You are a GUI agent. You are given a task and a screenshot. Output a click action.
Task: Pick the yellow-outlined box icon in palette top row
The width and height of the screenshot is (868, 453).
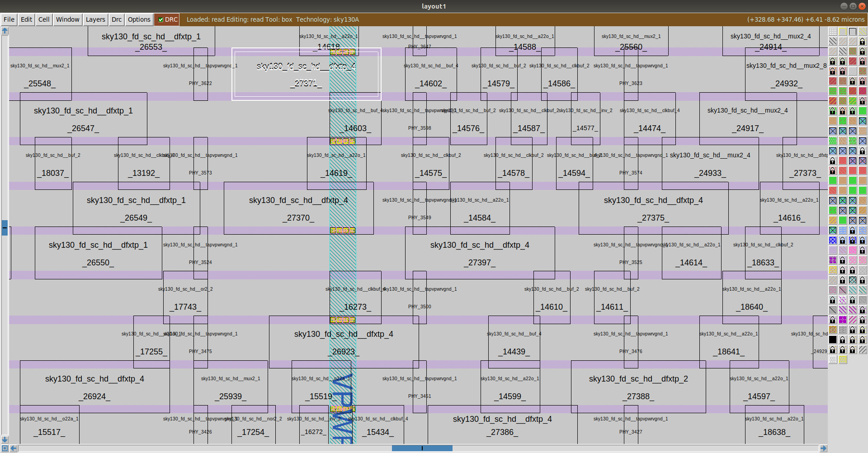[843, 31]
